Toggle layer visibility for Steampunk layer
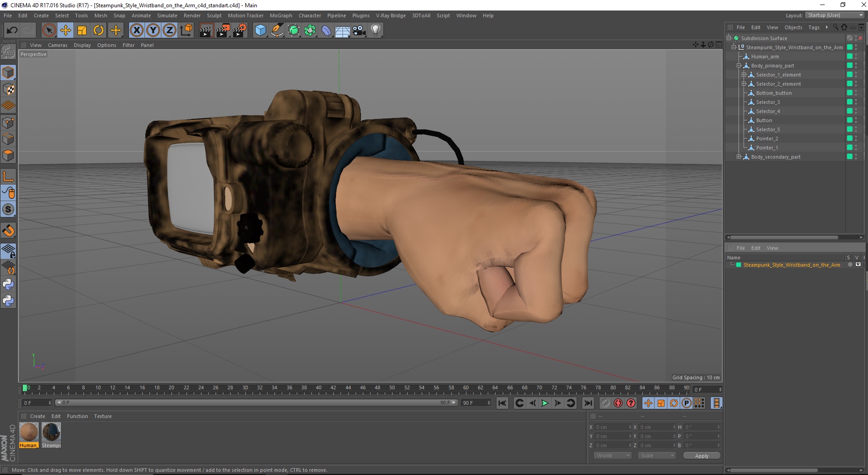 858,265
